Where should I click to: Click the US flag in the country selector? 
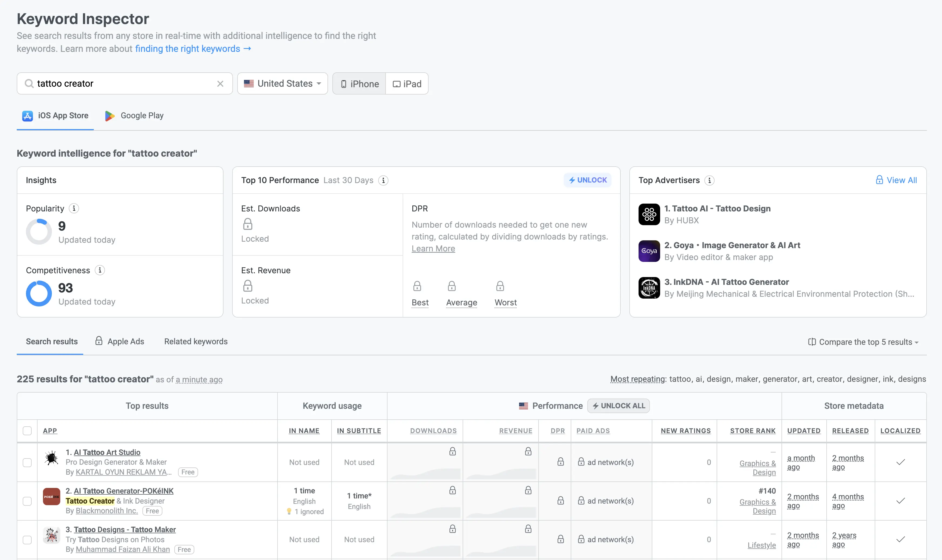coord(249,83)
